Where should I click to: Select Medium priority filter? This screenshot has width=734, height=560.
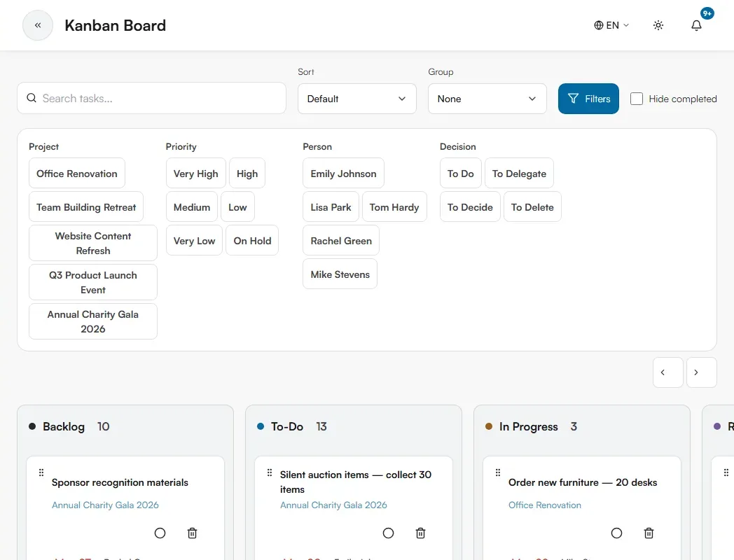pos(192,207)
